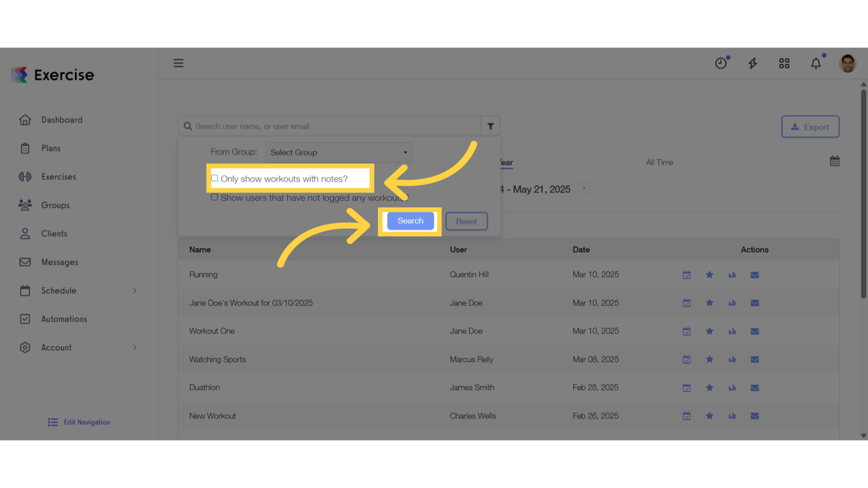Viewport: 868px width, 488px height.
Task: Click the calendar icon on Watching Sports row
Action: click(687, 359)
